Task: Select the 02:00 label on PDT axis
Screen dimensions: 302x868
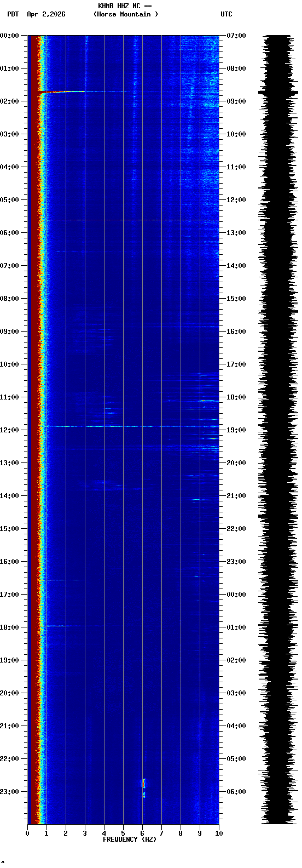Action: 9,101
